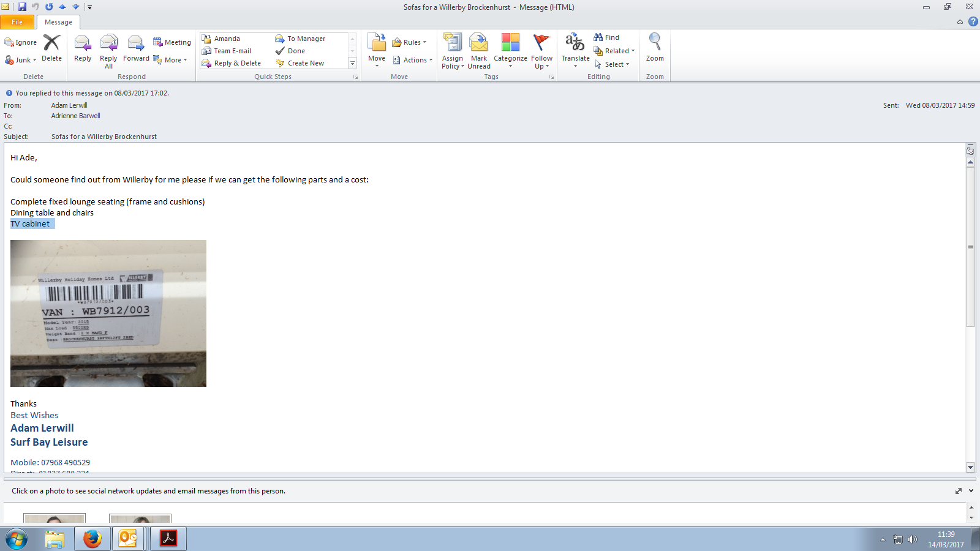This screenshot has width=980, height=551.
Task: Open Quick Steps dialog launcher
Action: (355, 77)
